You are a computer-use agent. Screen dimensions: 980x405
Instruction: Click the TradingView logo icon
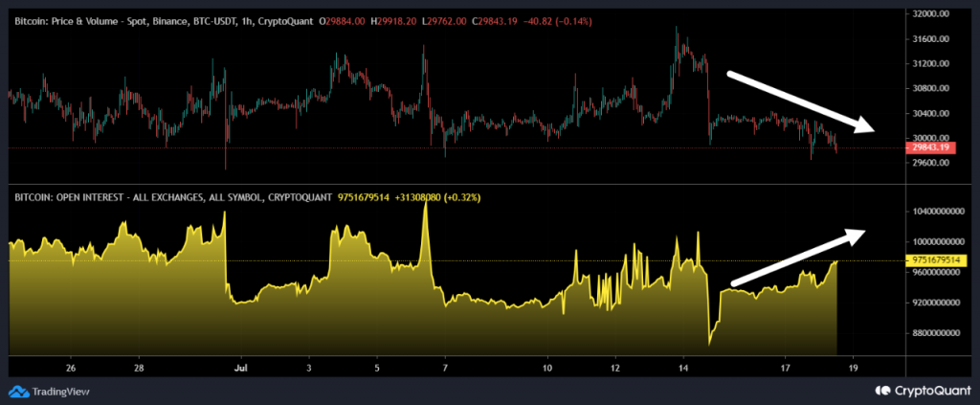coord(18,391)
